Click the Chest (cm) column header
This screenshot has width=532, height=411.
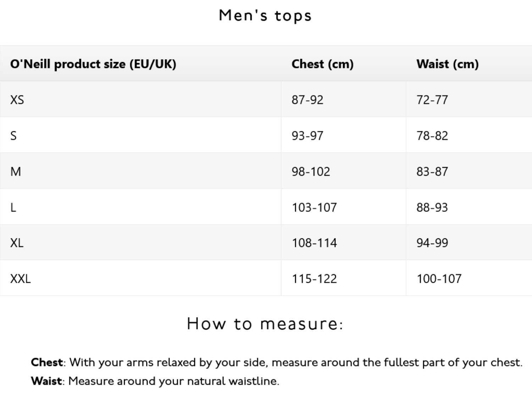coord(322,64)
